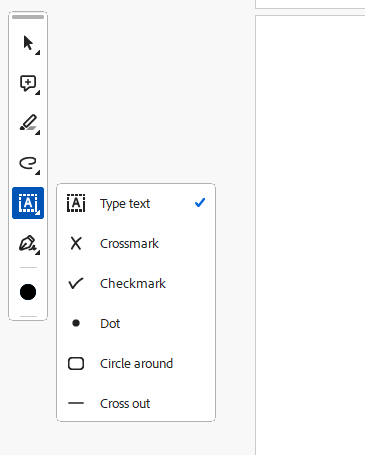
Task: Choose Circle around option
Action: (136, 363)
